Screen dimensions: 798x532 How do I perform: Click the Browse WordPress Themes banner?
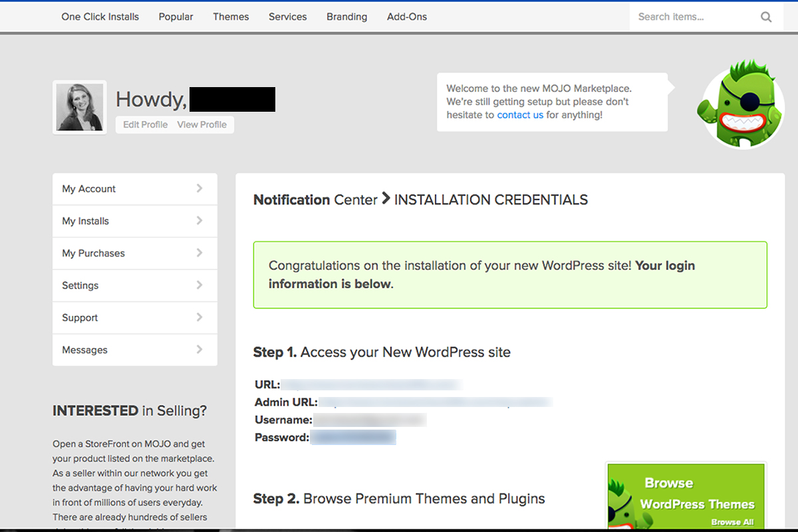click(686, 496)
